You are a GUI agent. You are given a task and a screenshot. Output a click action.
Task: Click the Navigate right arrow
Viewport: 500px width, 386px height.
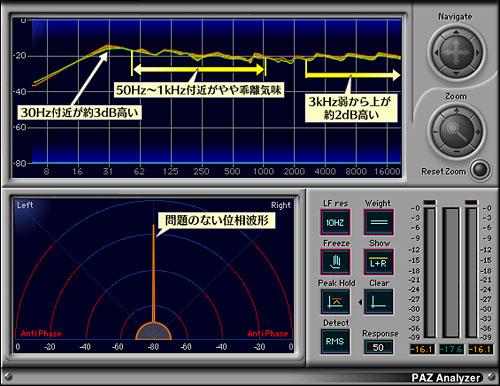tap(477, 52)
